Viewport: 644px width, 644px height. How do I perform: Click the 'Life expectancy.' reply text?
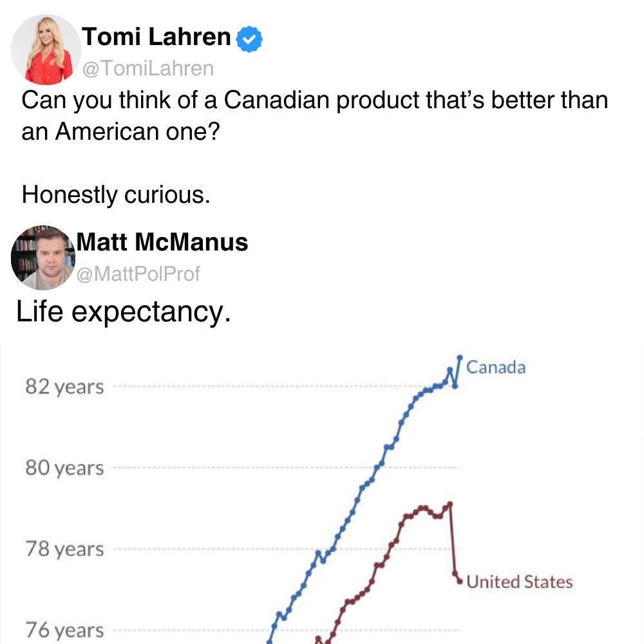tap(124, 312)
